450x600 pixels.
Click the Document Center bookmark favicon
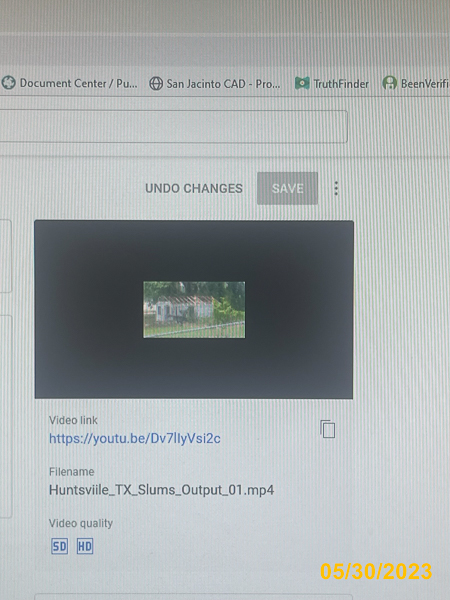[x=8, y=83]
